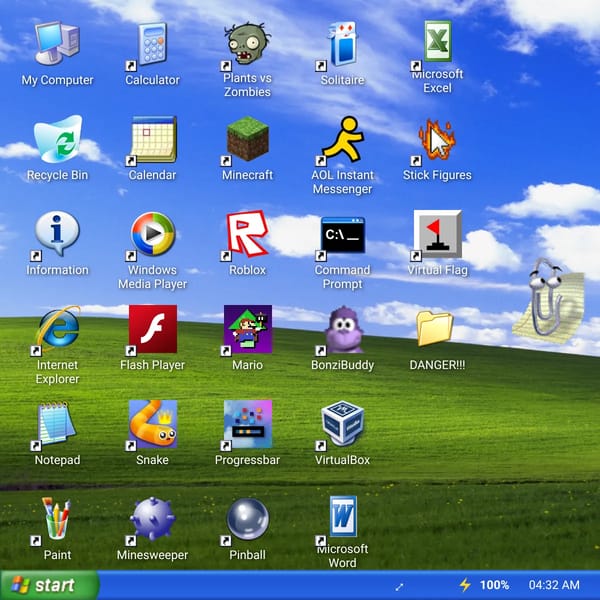Open the DANGER!!! folder

[435, 328]
